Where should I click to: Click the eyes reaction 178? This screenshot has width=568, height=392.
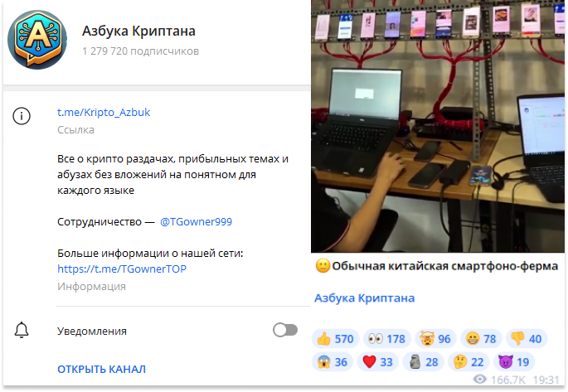[387, 339]
